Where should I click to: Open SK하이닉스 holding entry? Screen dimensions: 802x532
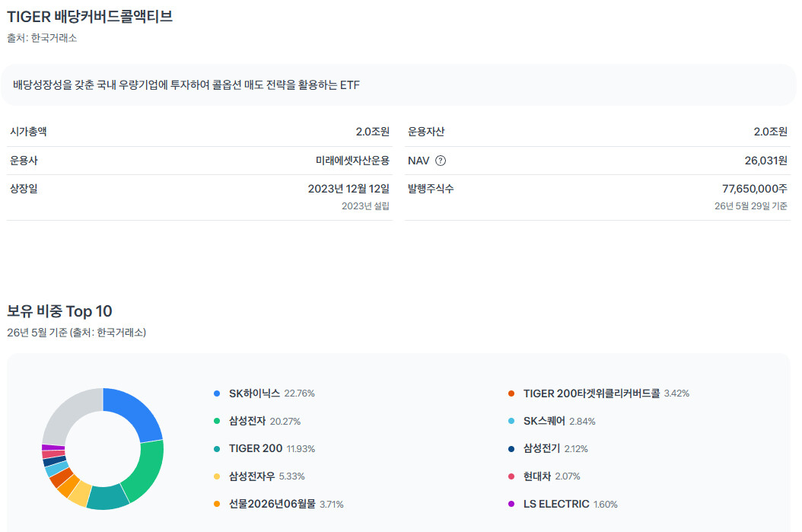coord(254,393)
